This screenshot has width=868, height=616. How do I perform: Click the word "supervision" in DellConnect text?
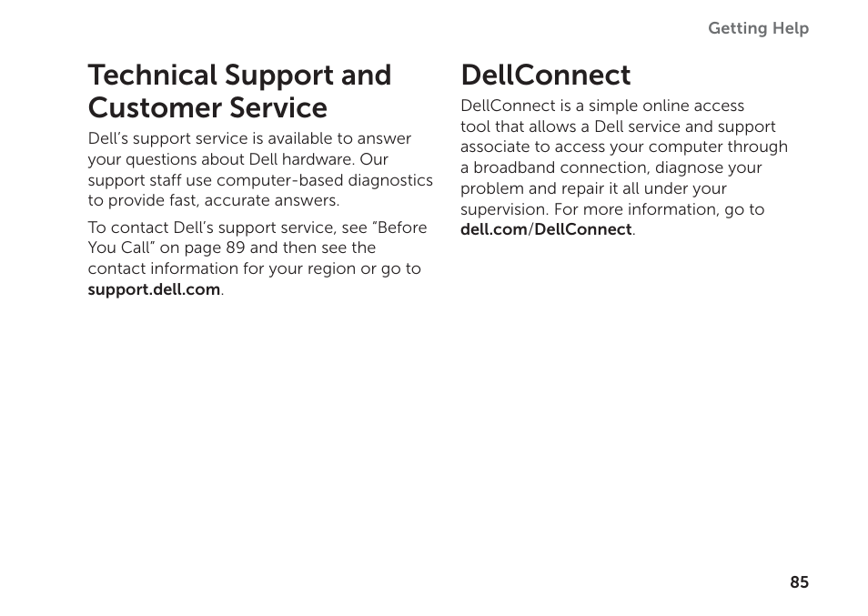[x=504, y=209]
